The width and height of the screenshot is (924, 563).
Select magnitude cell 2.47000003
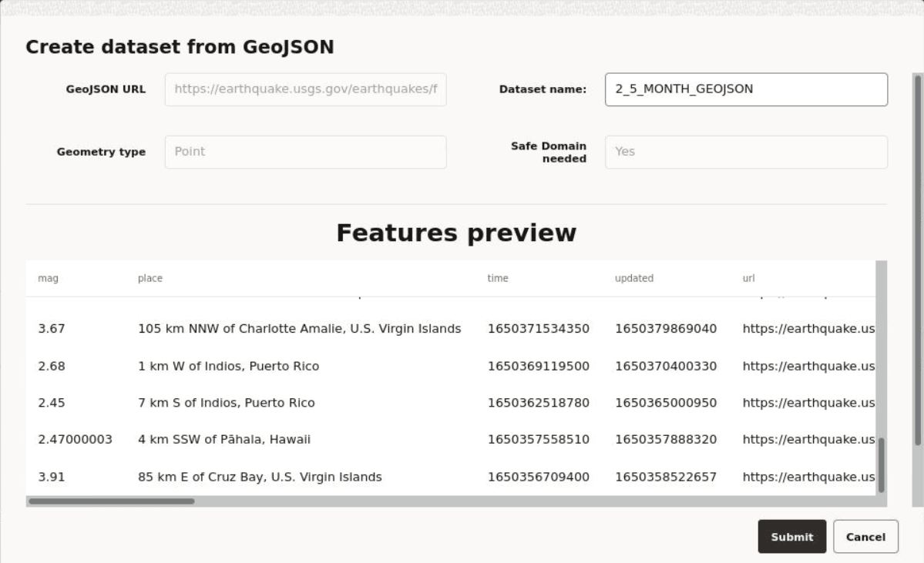click(75, 439)
